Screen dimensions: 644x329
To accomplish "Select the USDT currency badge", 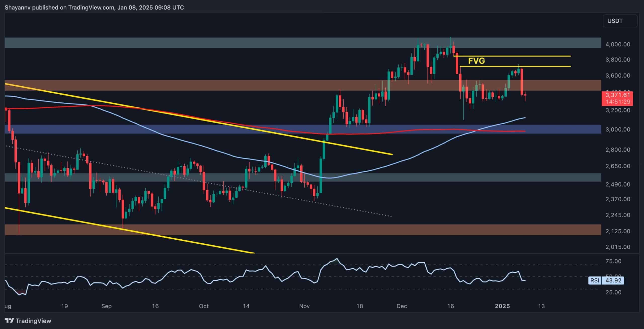I will pyautogui.click(x=616, y=21).
